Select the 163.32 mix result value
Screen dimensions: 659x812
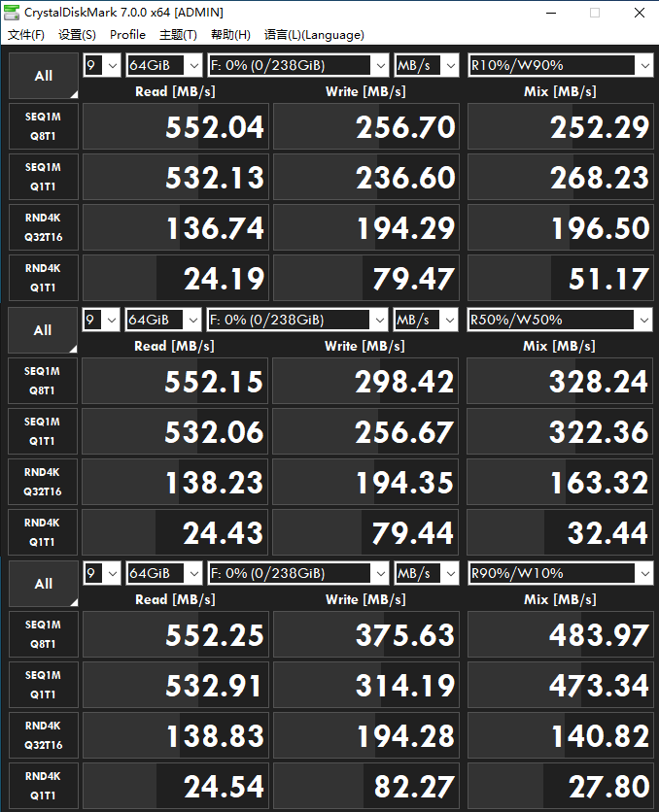[x=560, y=482]
